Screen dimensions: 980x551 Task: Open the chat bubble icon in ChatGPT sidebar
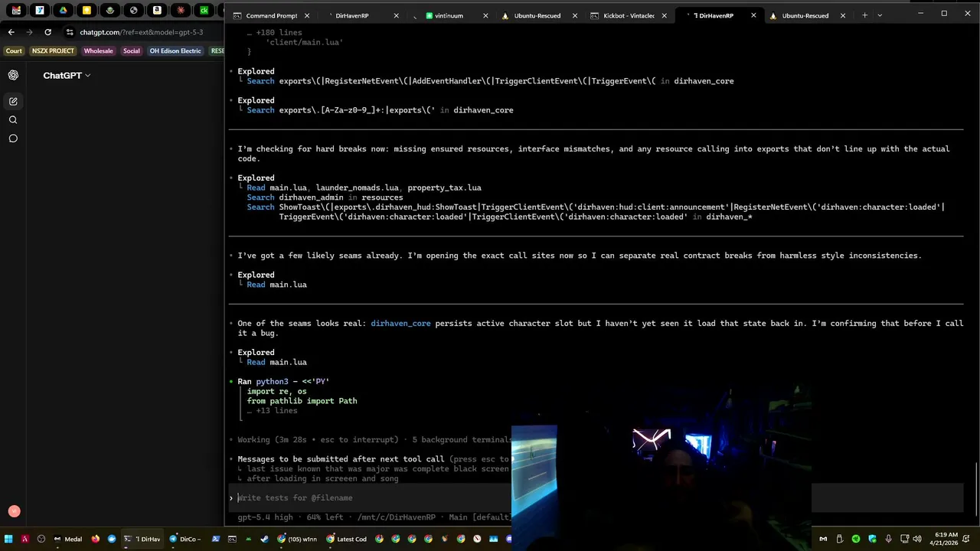coord(13,139)
